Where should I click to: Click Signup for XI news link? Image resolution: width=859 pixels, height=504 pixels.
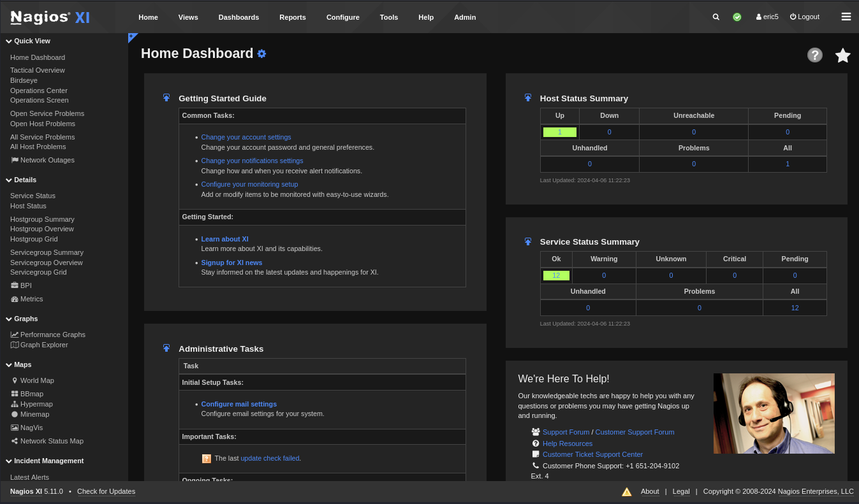231,263
